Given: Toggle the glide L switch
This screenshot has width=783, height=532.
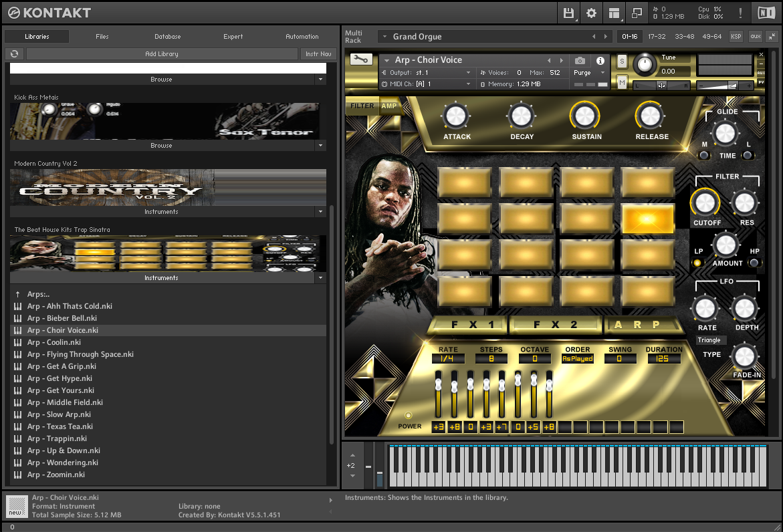Looking at the screenshot, I should coord(748,155).
